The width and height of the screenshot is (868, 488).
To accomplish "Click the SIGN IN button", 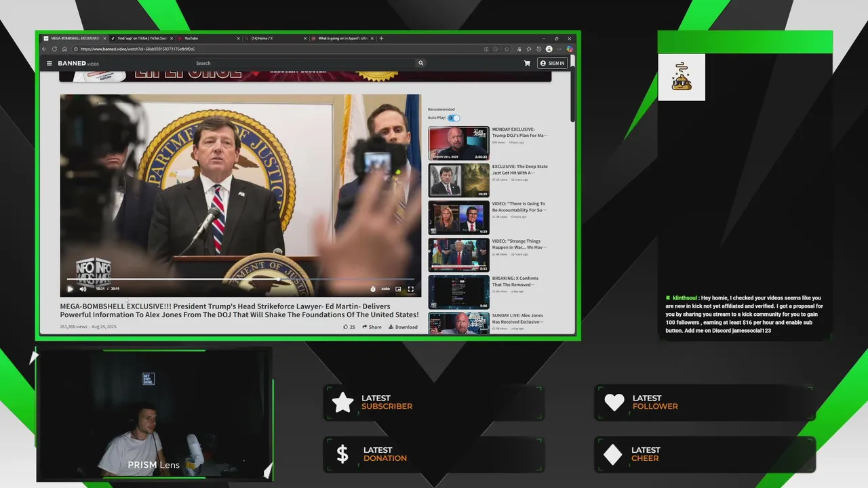I will tap(552, 63).
